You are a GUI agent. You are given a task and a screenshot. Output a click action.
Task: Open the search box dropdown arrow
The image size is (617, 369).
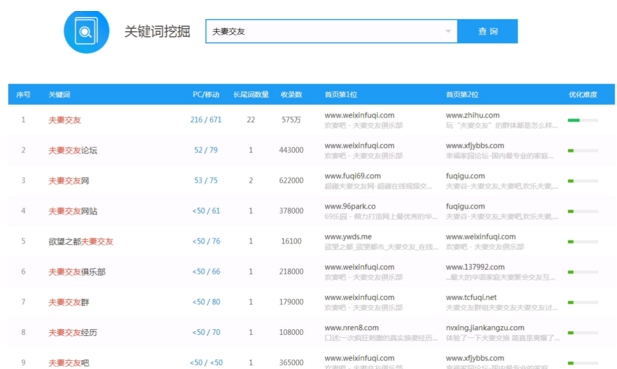[448, 31]
